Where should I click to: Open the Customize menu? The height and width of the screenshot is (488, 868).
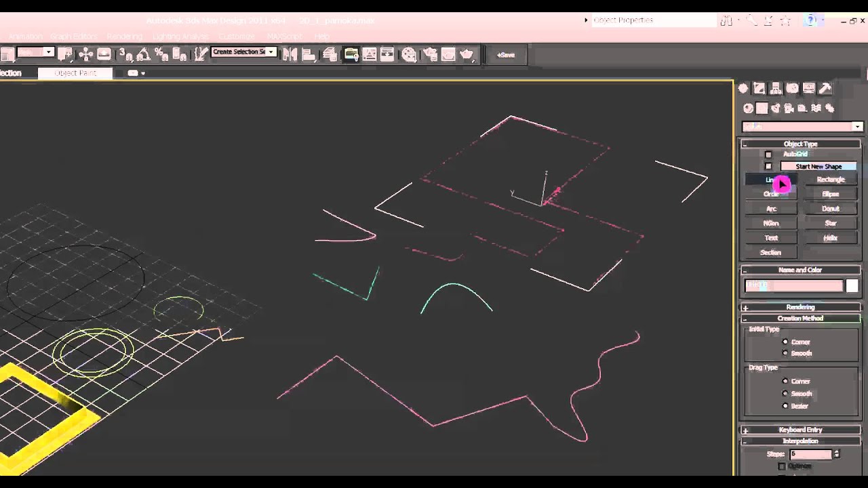point(237,36)
